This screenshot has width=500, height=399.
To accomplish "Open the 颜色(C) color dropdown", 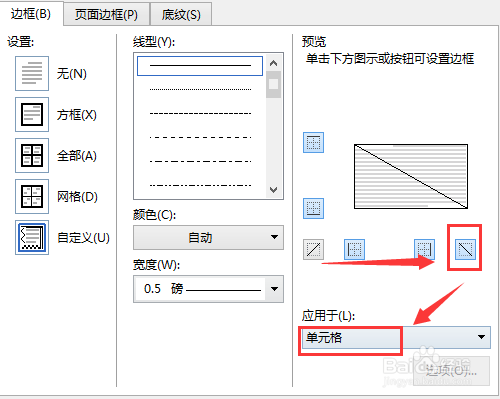I will point(208,237).
